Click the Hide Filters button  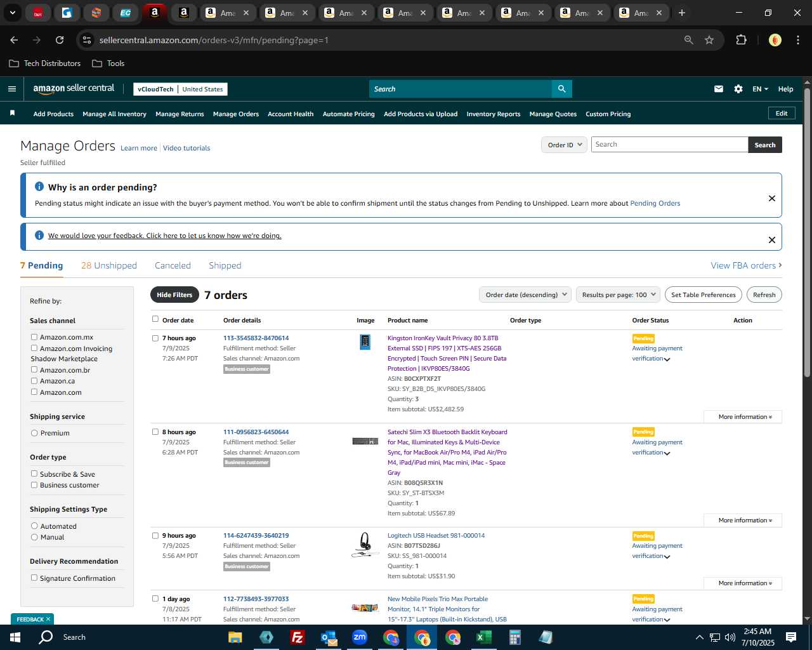(x=174, y=295)
